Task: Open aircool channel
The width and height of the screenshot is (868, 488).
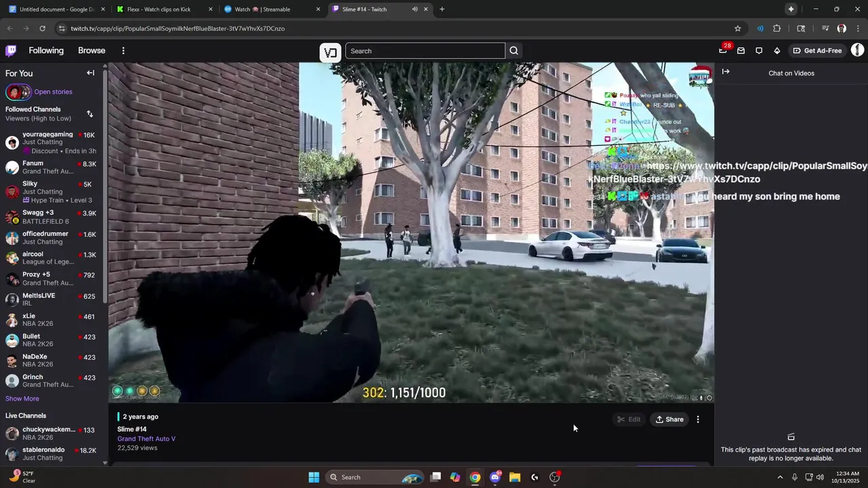Action: pos(52,258)
